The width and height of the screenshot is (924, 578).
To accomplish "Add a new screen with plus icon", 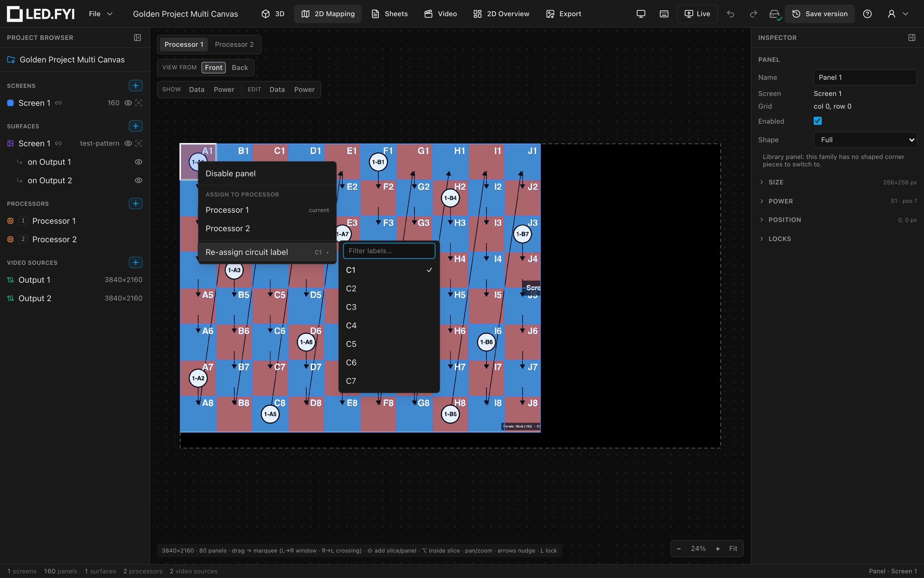I will [x=135, y=86].
